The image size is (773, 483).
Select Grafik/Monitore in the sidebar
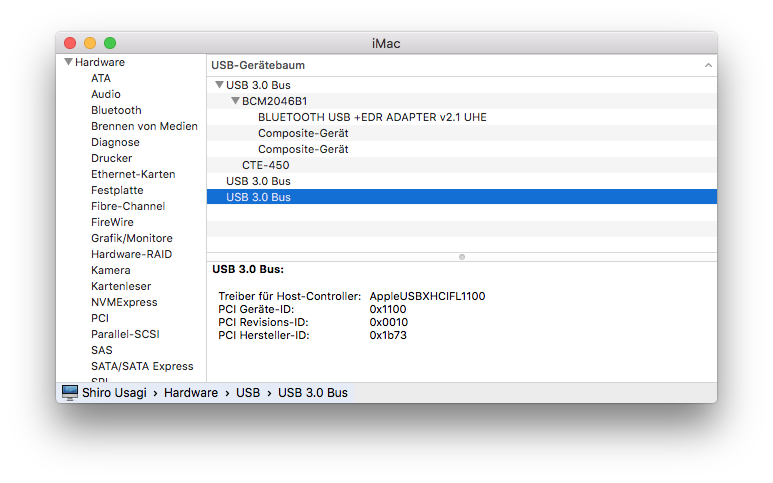point(132,239)
